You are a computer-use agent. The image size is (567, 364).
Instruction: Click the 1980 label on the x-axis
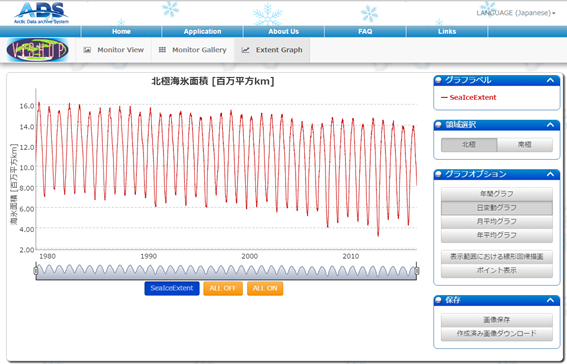pyautogui.click(x=47, y=256)
